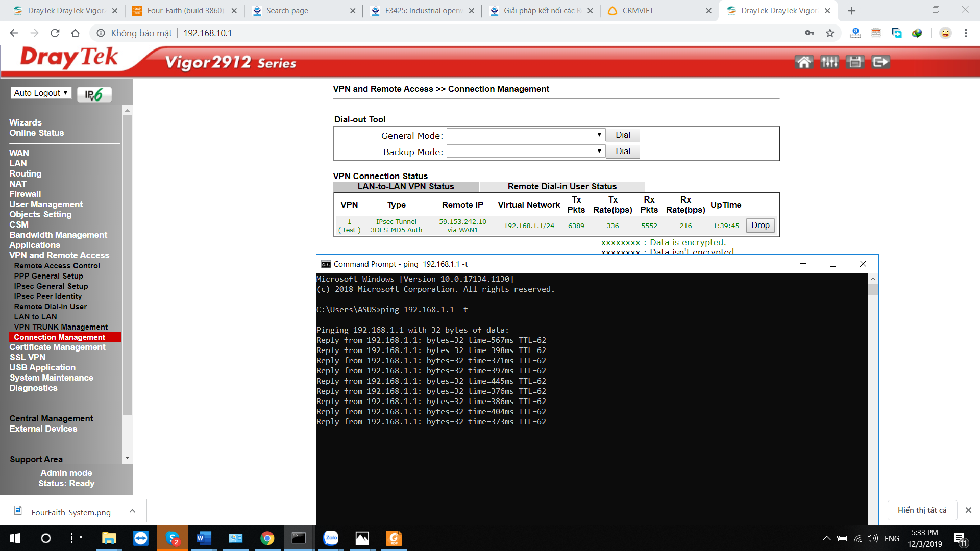Image resolution: width=980 pixels, height=551 pixels.
Task: Select the LAN-to-LAN VPN Status tab
Action: coord(406,187)
